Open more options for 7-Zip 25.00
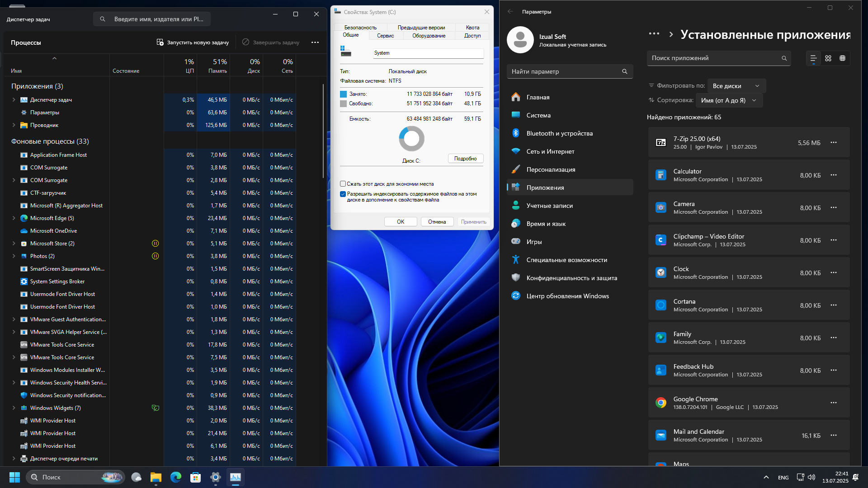868x488 pixels. (834, 143)
